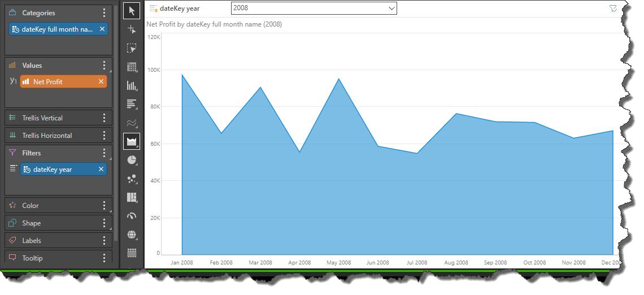Click the dateKey year slicer label
This screenshot has width=644, height=295.
pyautogui.click(x=180, y=8)
